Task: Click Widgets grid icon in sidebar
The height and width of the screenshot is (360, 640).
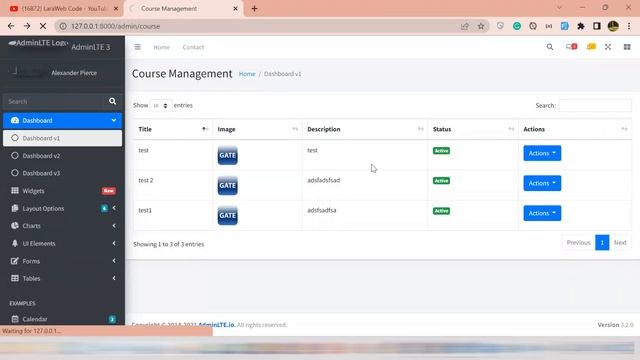Action: pyautogui.click(x=15, y=191)
